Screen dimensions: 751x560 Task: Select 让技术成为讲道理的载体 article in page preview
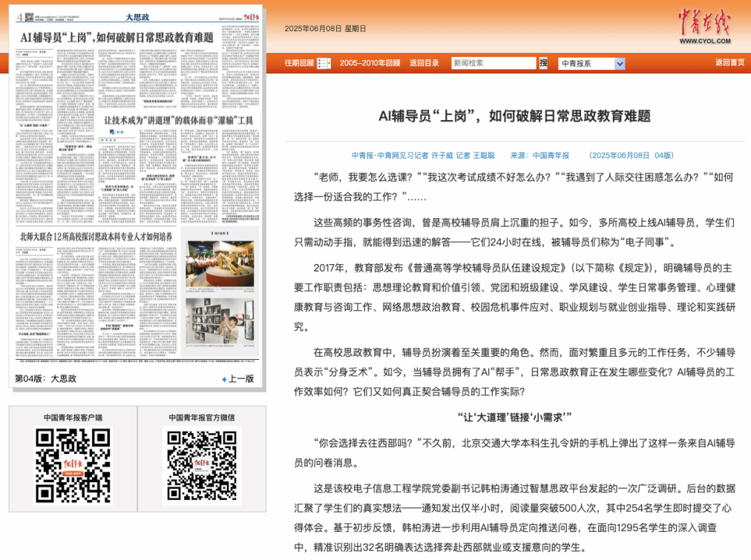[x=178, y=119]
